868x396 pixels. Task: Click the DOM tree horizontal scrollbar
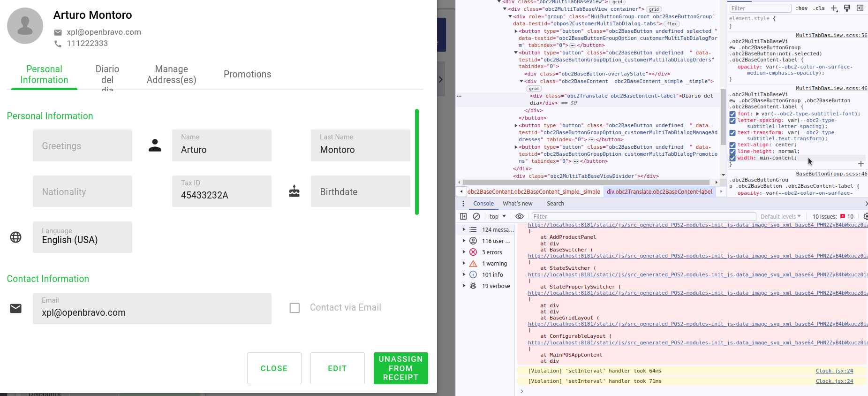[586, 182]
